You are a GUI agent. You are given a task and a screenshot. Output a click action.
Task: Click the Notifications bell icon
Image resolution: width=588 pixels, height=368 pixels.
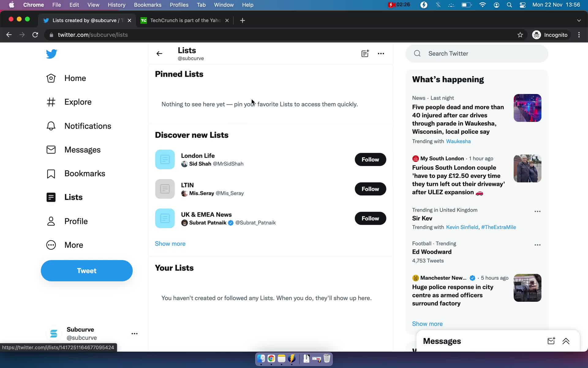click(51, 125)
